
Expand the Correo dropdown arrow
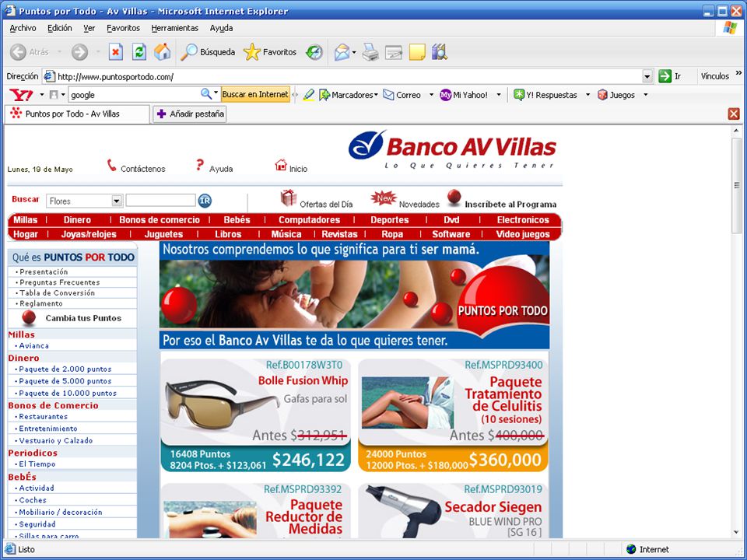431,95
